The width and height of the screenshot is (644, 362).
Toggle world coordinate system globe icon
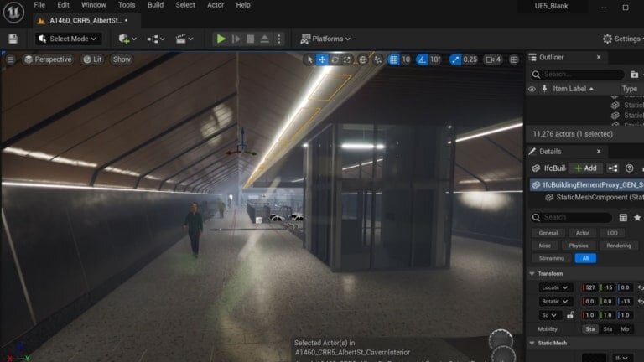362,60
